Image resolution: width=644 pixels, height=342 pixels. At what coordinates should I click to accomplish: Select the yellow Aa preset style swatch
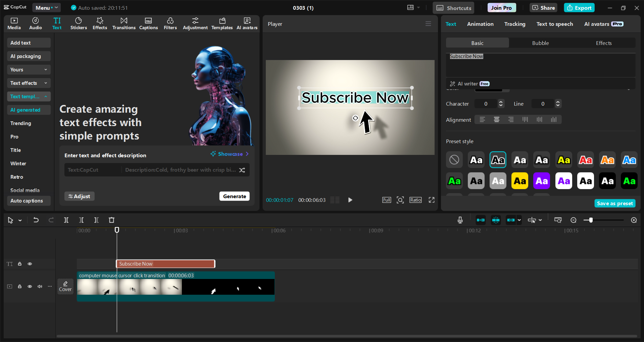coord(563,160)
